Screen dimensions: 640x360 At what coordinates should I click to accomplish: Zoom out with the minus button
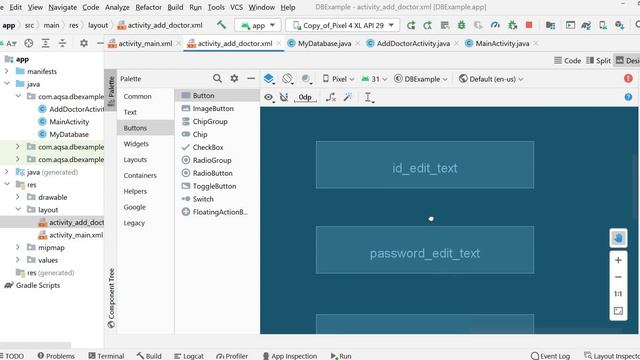[618, 277]
